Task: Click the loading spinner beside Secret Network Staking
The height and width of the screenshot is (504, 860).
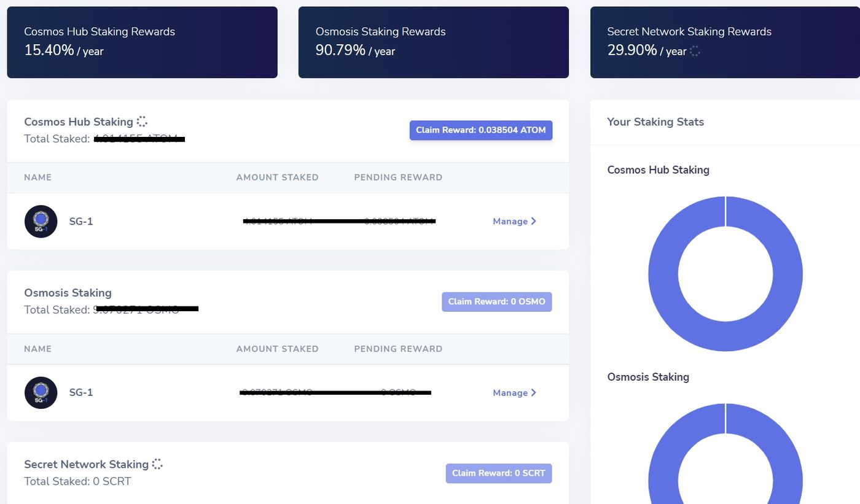Action: [x=157, y=464]
